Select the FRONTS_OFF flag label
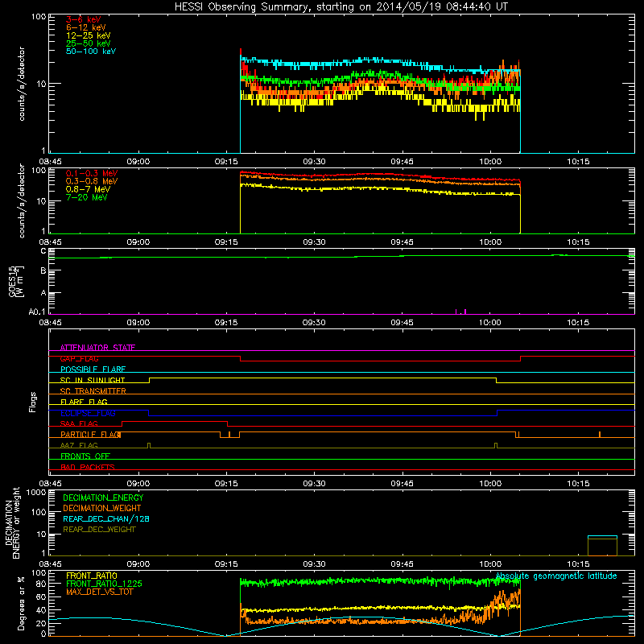Screen dimensions: 644x644 click(x=85, y=456)
